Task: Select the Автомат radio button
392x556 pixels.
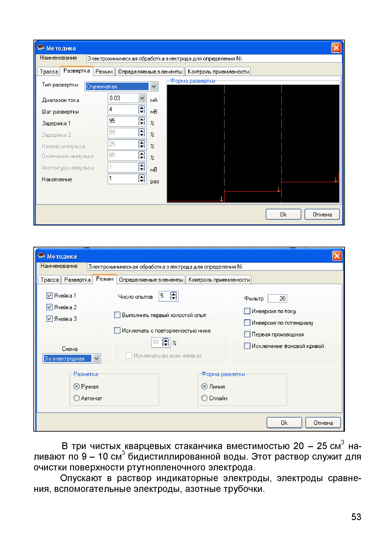Action: tap(76, 398)
